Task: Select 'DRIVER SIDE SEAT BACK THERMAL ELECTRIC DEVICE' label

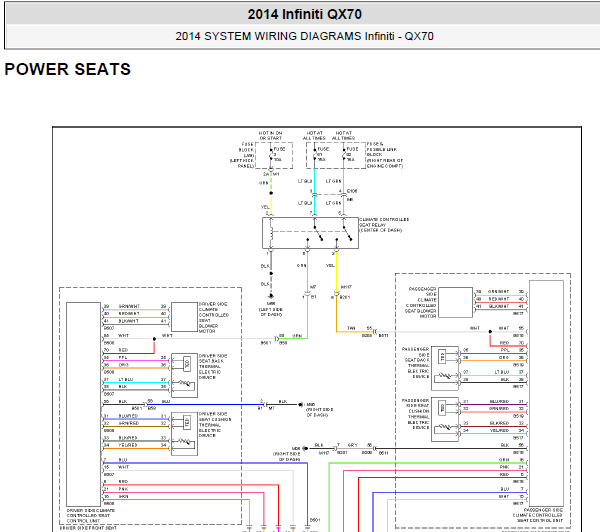Action: click(213, 367)
